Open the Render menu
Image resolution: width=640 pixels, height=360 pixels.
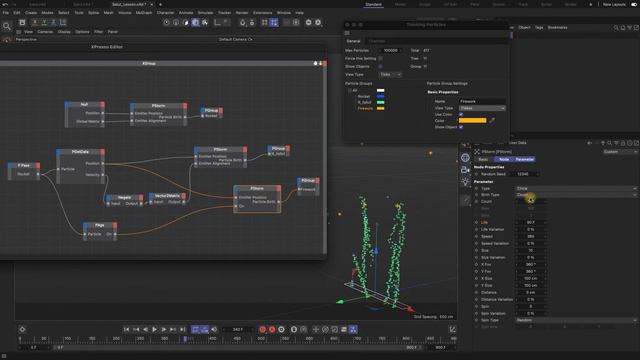[x=242, y=13]
